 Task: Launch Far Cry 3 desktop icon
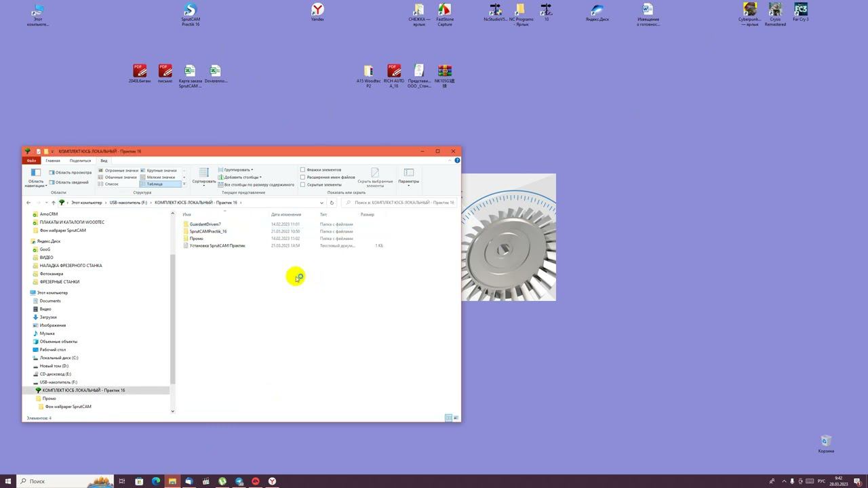pyautogui.click(x=801, y=12)
